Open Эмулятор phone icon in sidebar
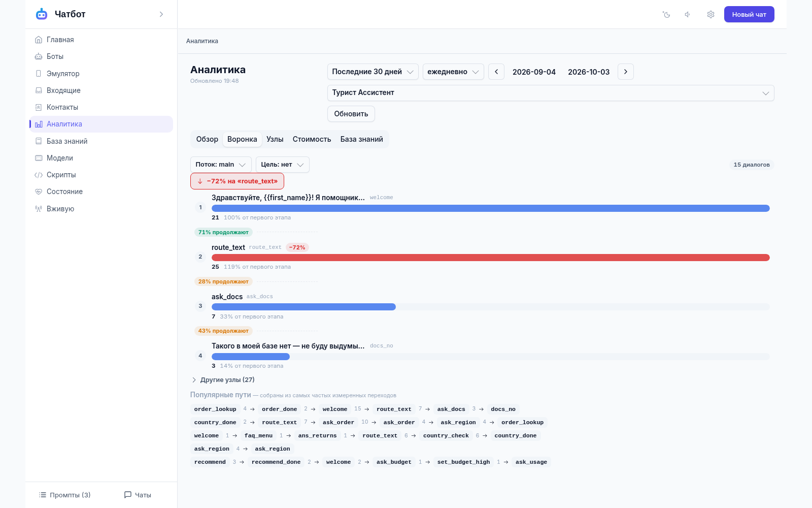 39,74
